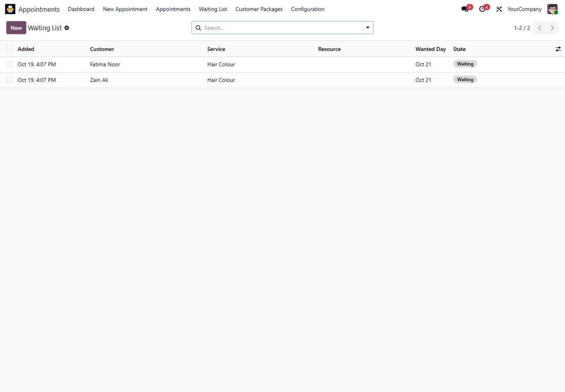Focus the Search input field
The width and height of the screenshot is (565, 392).
(x=282, y=28)
